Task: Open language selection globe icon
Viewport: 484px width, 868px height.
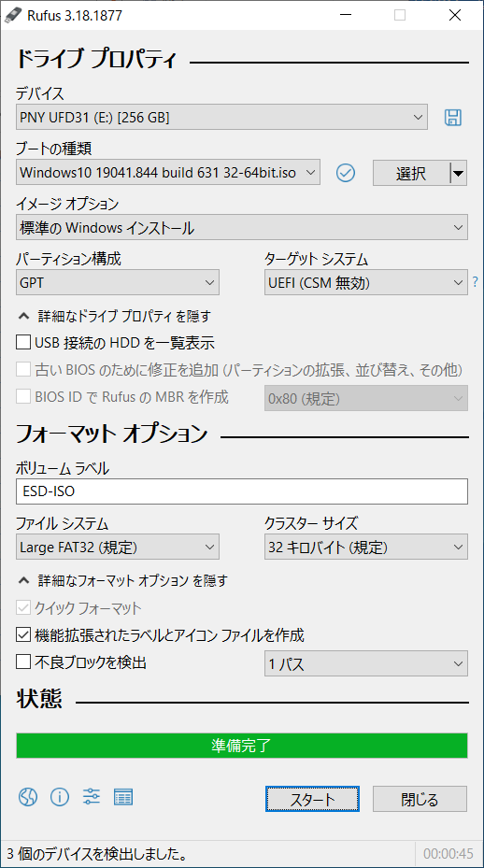Action: (28, 797)
